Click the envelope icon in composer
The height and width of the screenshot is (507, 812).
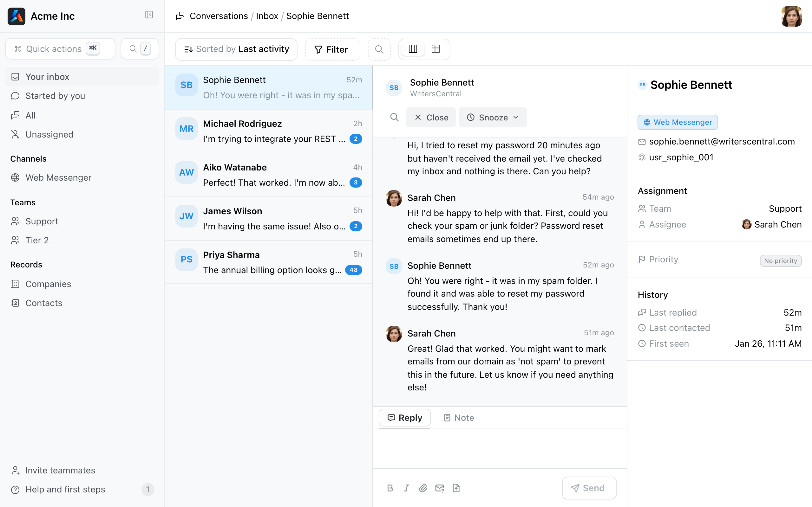tap(440, 488)
